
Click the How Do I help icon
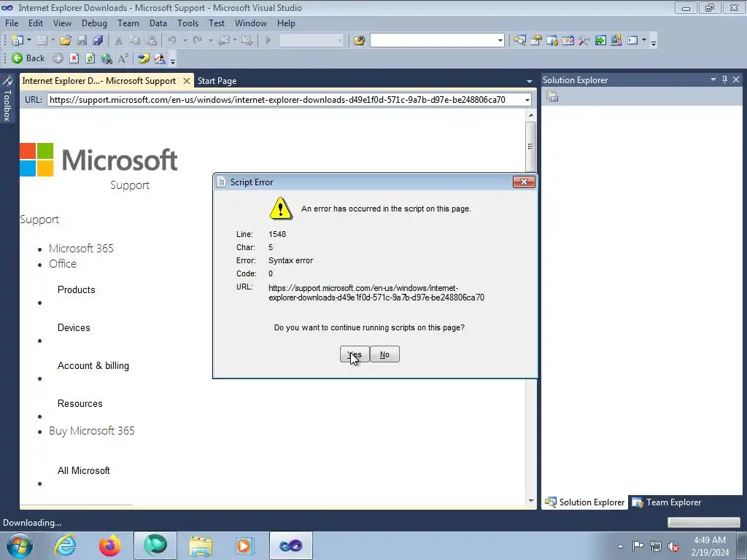(x=144, y=58)
